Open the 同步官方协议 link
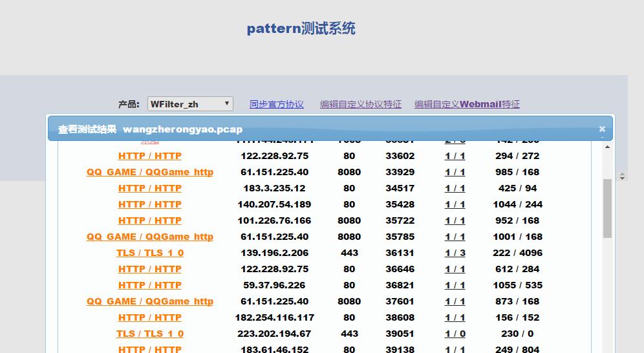This screenshot has height=353, width=644. pos(276,104)
